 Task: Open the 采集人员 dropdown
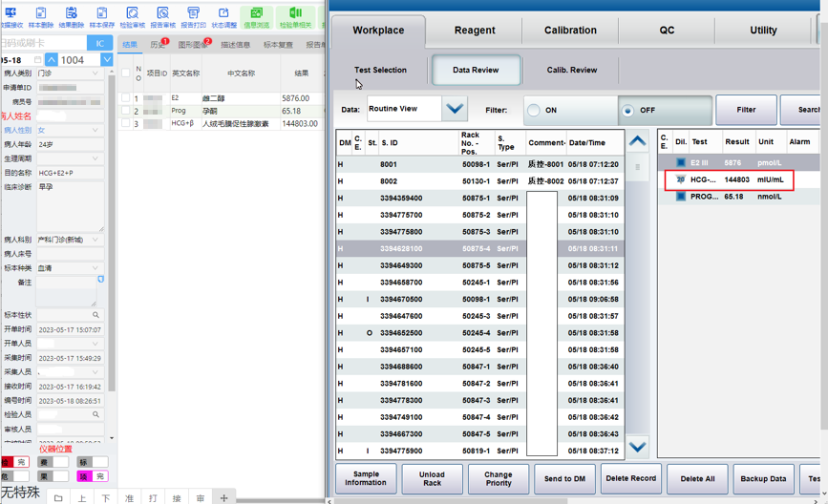click(96, 372)
